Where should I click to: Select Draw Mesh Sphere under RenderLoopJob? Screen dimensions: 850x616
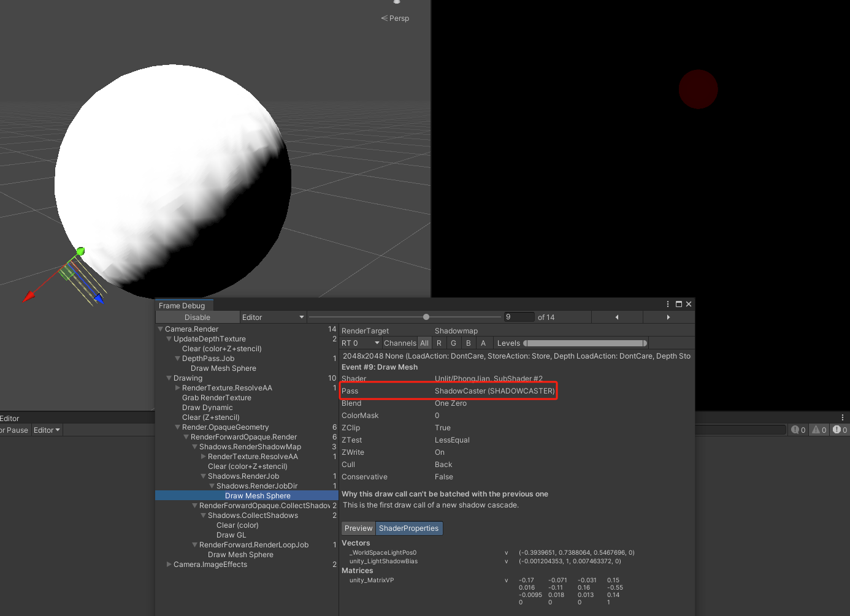coord(240,555)
